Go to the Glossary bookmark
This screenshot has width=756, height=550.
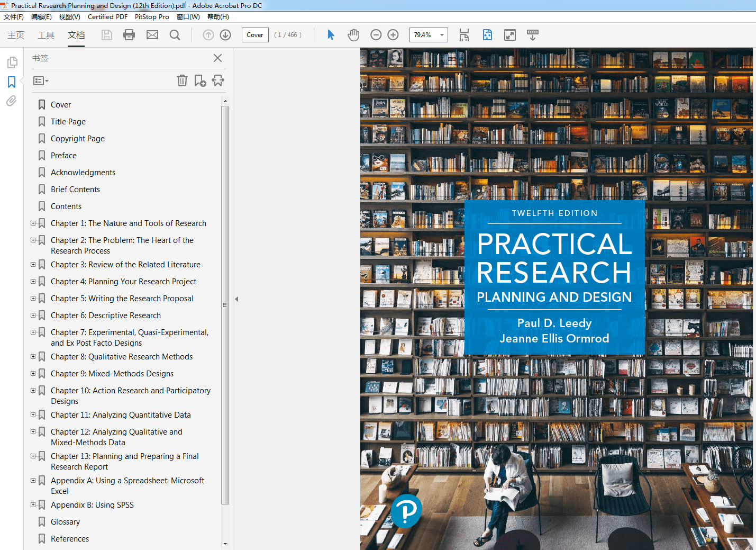coord(66,521)
